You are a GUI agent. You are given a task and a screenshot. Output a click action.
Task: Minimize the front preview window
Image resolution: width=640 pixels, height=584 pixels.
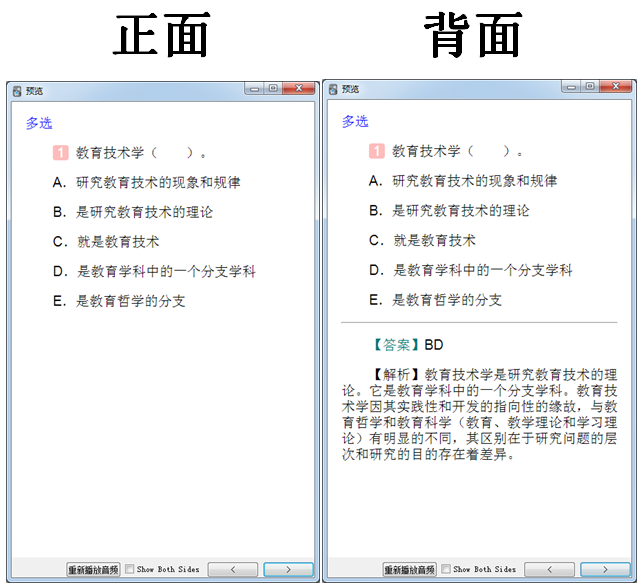coord(254,89)
